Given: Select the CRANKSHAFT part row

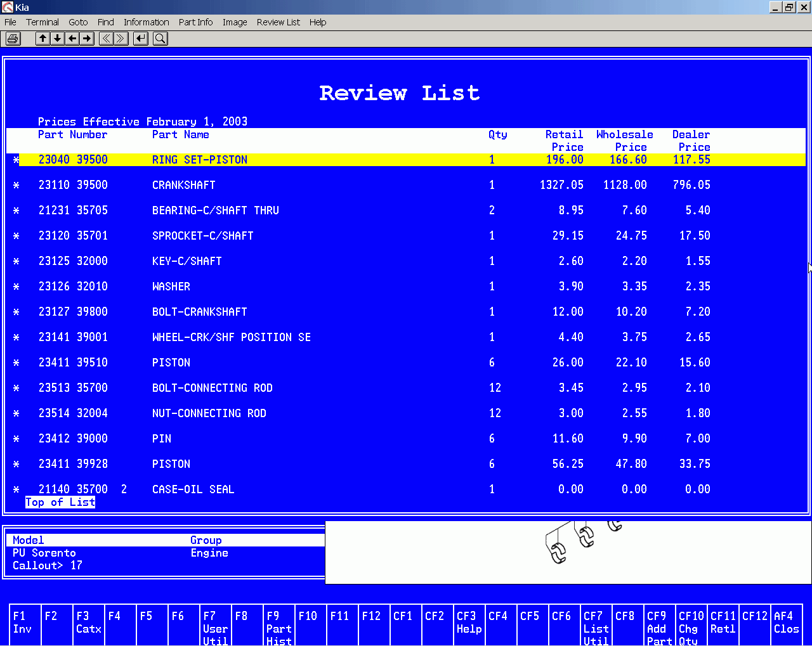Looking at the screenshot, I should click(406, 185).
